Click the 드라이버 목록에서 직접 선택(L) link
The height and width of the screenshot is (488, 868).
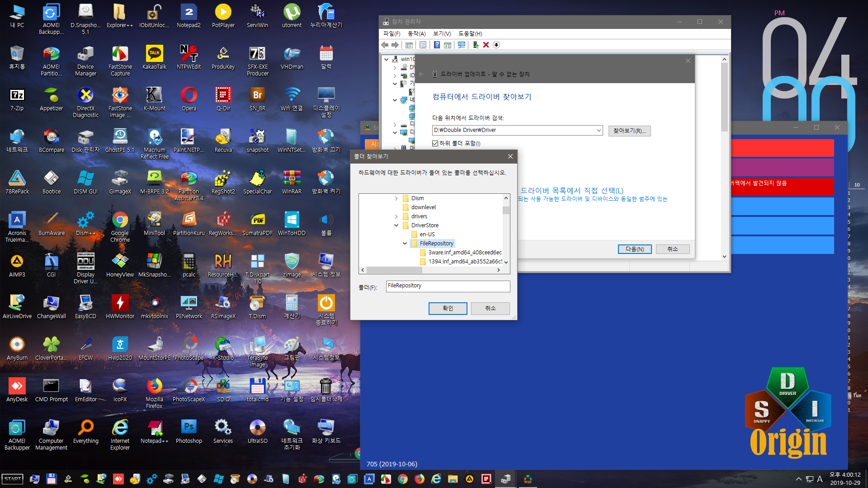(572, 191)
